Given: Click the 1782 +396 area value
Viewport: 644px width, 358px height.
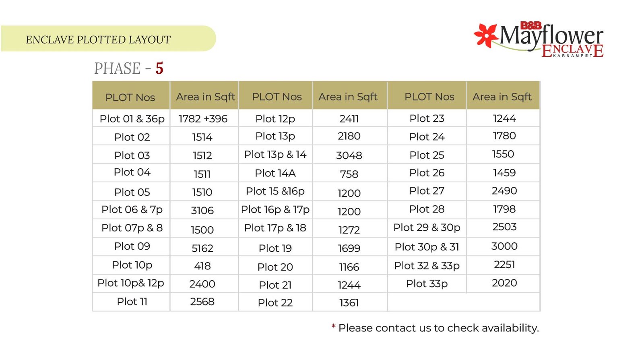Looking at the screenshot, I should tap(203, 119).
